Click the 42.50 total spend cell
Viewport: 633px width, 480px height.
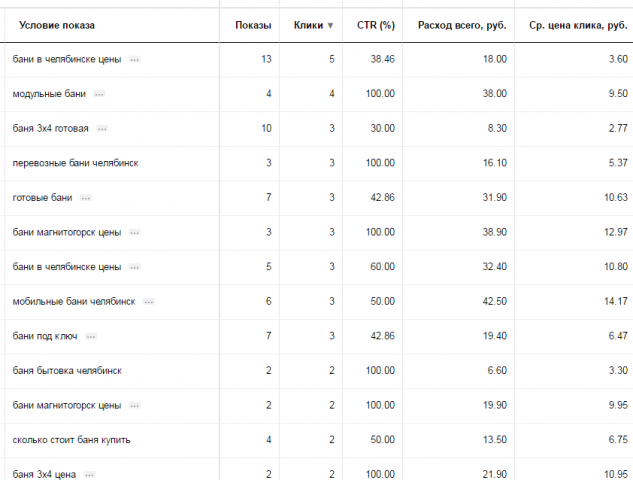tap(494, 302)
